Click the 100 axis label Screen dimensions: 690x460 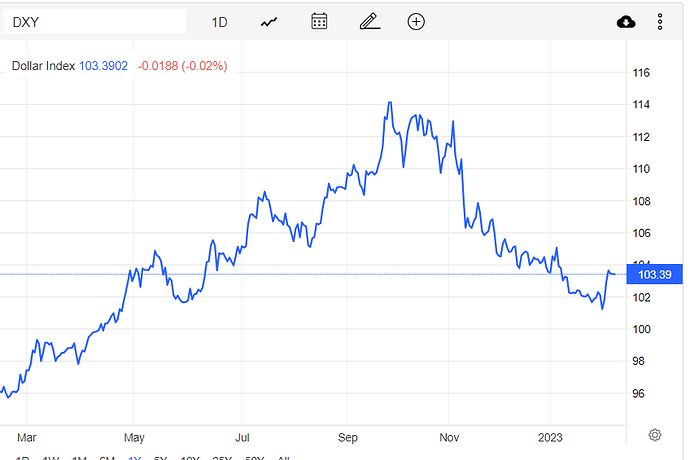[641, 329]
